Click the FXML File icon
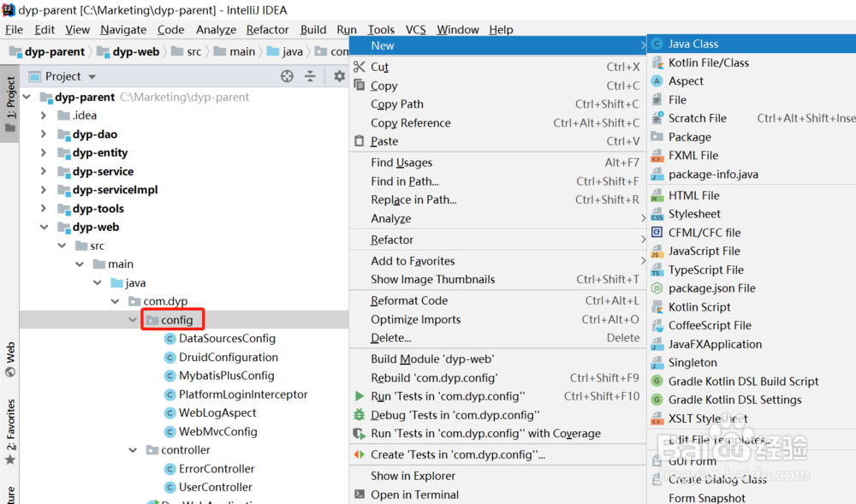Screen dimensions: 856x504 [657, 156]
